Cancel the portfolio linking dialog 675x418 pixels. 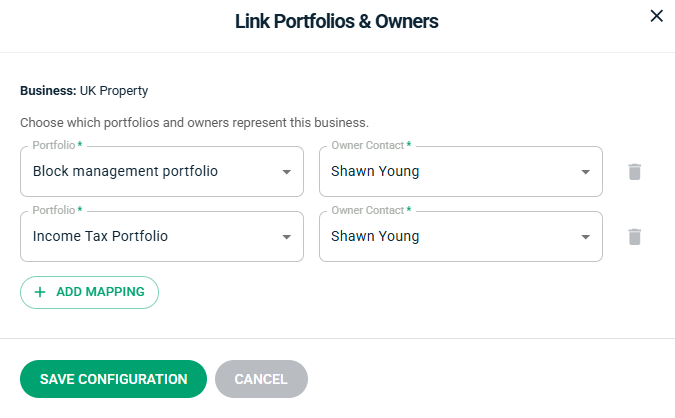pyautogui.click(x=261, y=379)
